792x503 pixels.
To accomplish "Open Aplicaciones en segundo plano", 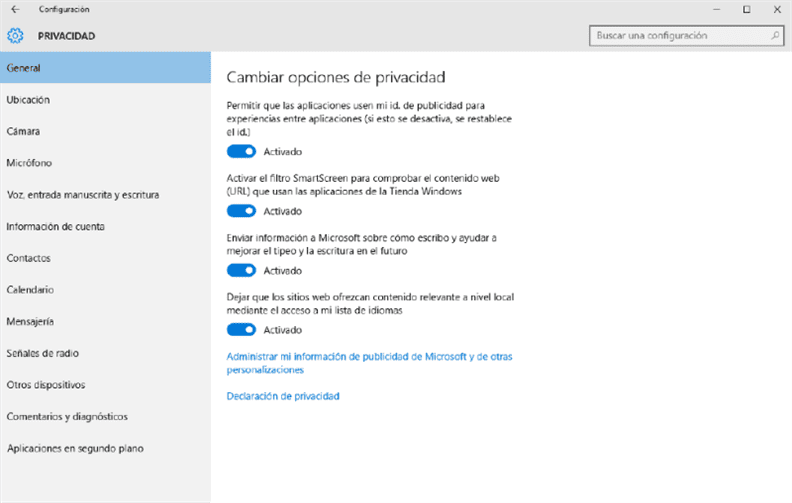I will [x=75, y=448].
